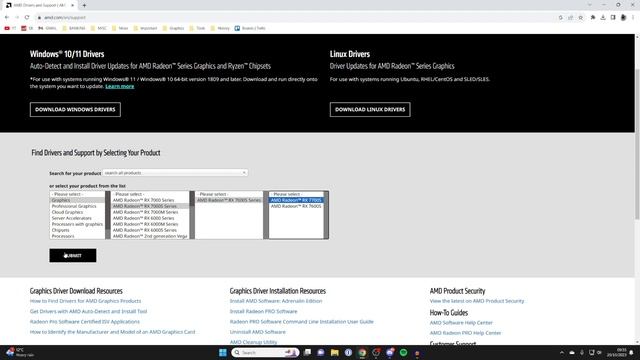
Task: Open Get Drivers with AMD Auto-Detect link
Action: [x=88, y=311]
